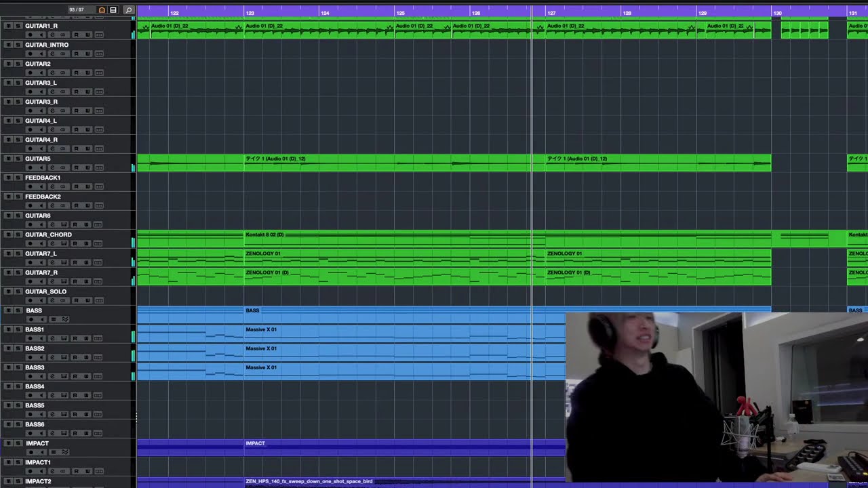Freeze the GUITAR3_R audio track
This screenshot has width=868, height=488.
click(x=63, y=110)
